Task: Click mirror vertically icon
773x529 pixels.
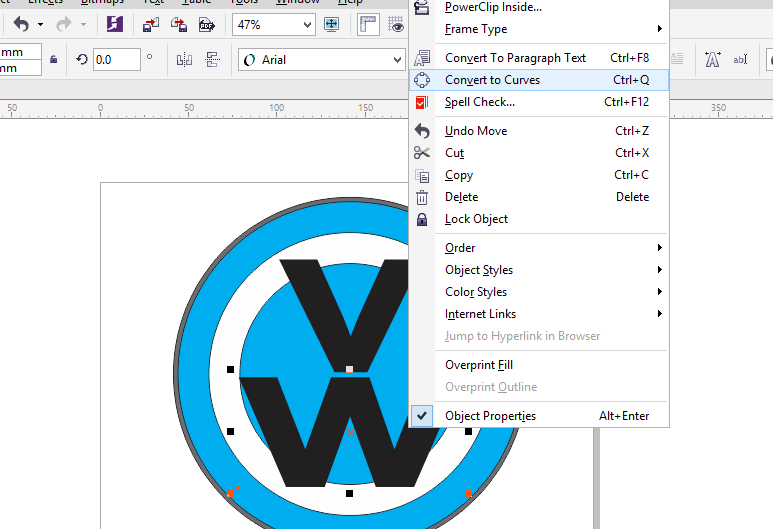Action: (x=212, y=60)
